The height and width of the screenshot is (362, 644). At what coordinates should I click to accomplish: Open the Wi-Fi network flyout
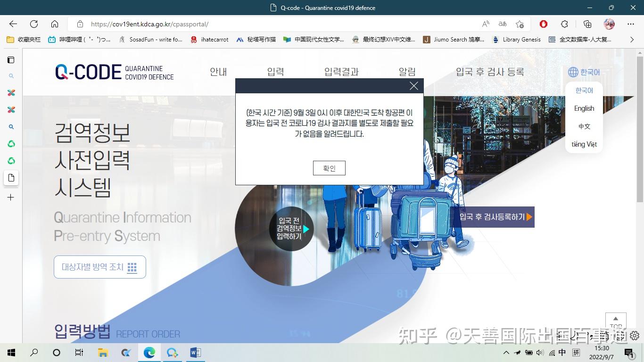(x=551, y=353)
